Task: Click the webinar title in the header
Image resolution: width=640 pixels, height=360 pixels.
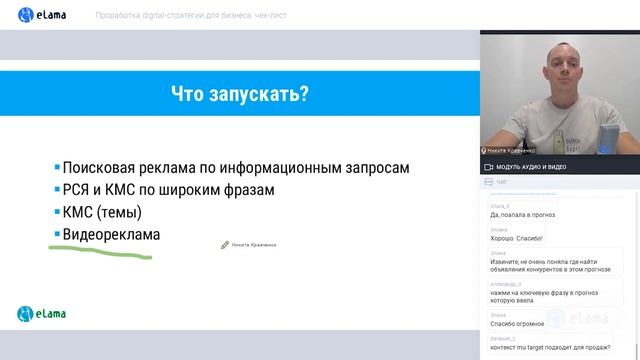Action: tap(191, 16)
